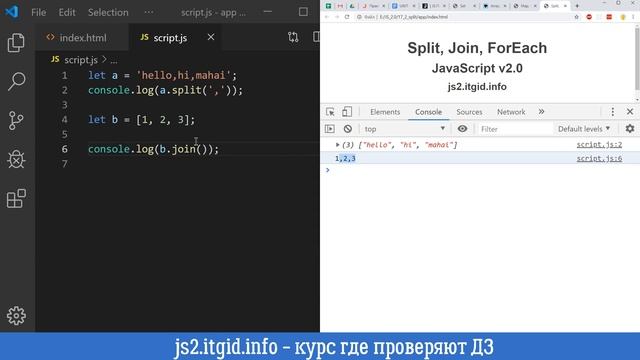Open the top JavaScript context dropdown
The width and height of the screenshot is (640, 360).
[x=404, y=129]
